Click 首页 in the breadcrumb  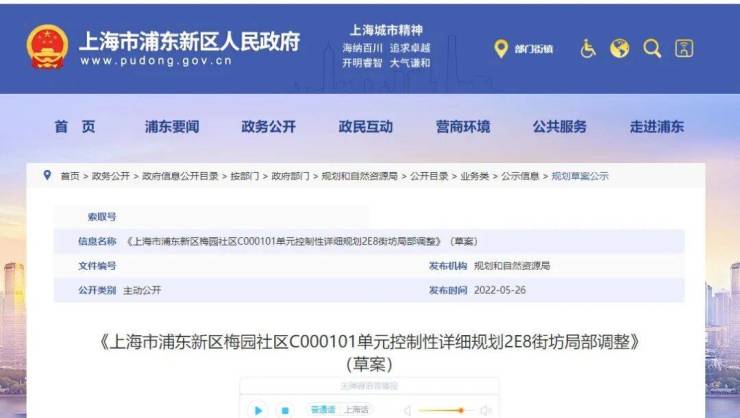click(x=70, y=176)
